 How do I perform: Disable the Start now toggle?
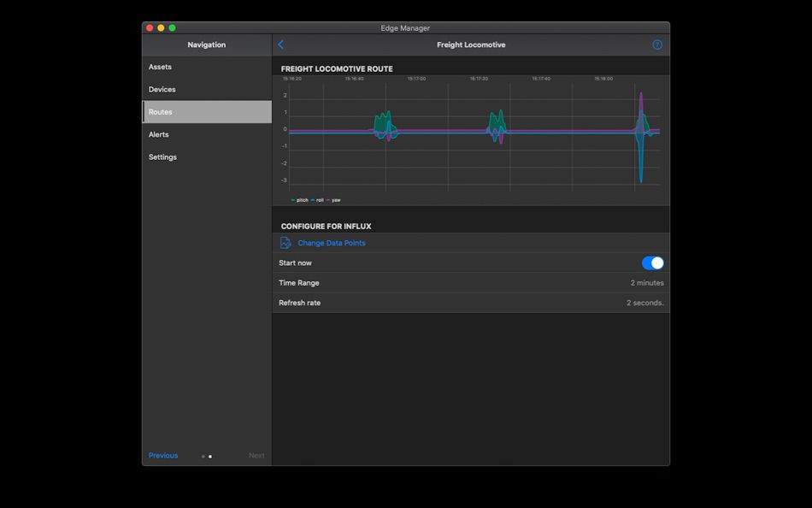652,263
